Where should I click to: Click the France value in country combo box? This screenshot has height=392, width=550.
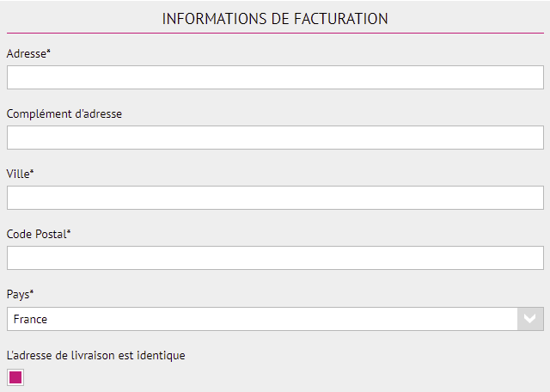(31, 319)
